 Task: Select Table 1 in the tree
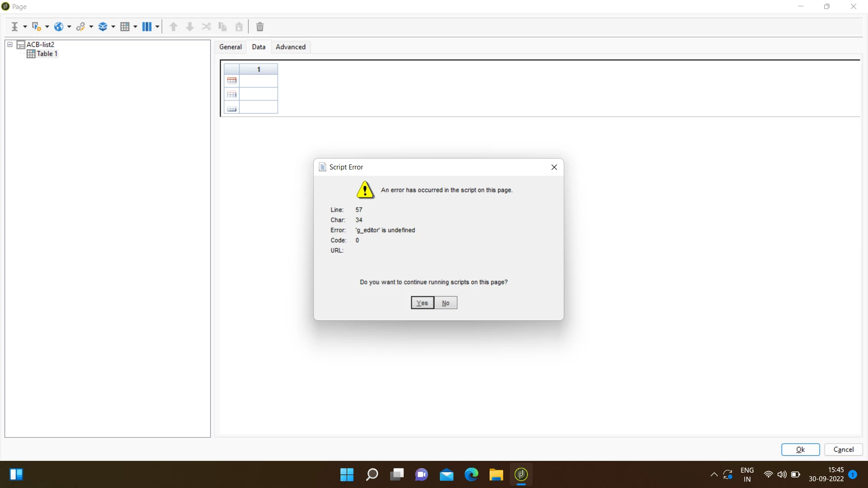pyautogui.click(x=47, y=53)
